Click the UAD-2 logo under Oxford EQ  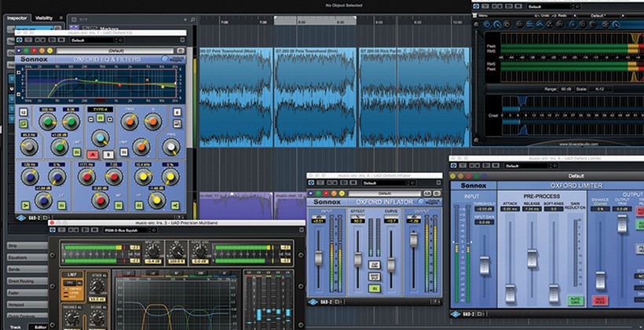click(x=29, y=218)
